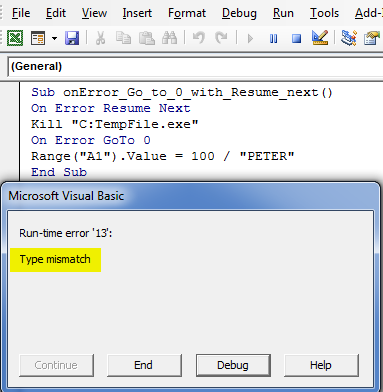This screenshot has width=383, height=392.
Task: Click the Cut scissors icon
Action: tap(100, 38)
